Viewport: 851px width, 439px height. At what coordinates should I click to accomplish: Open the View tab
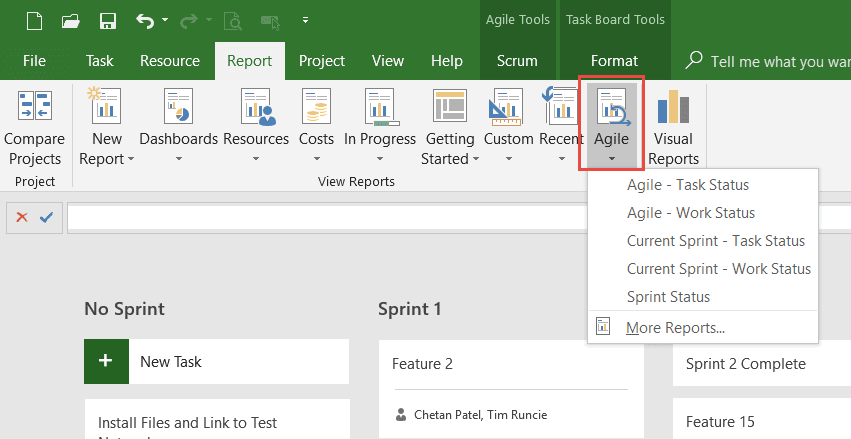click(x=388, y=61)
